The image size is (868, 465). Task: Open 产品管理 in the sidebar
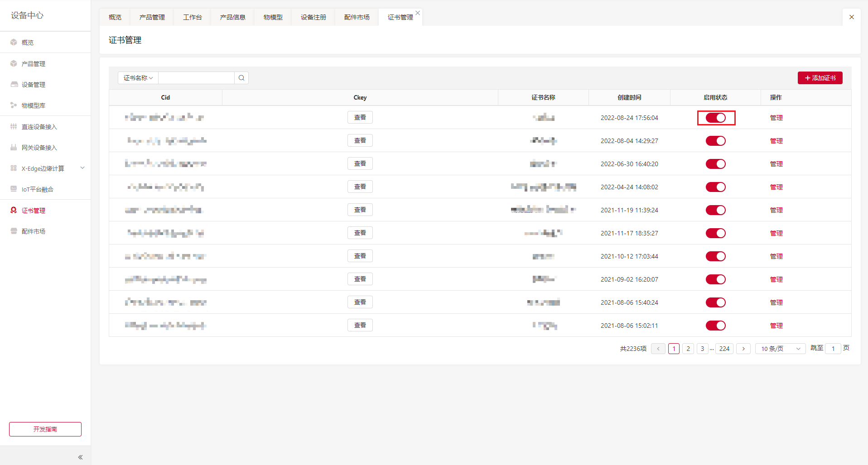tap(33, 64)
